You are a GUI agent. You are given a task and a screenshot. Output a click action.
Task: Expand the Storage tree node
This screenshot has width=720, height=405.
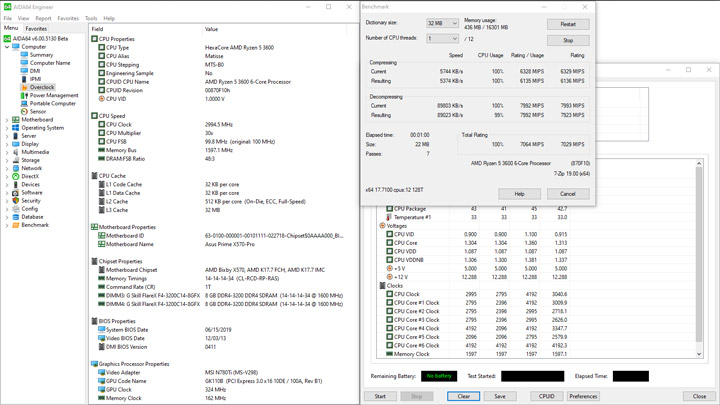coord(7,160)
